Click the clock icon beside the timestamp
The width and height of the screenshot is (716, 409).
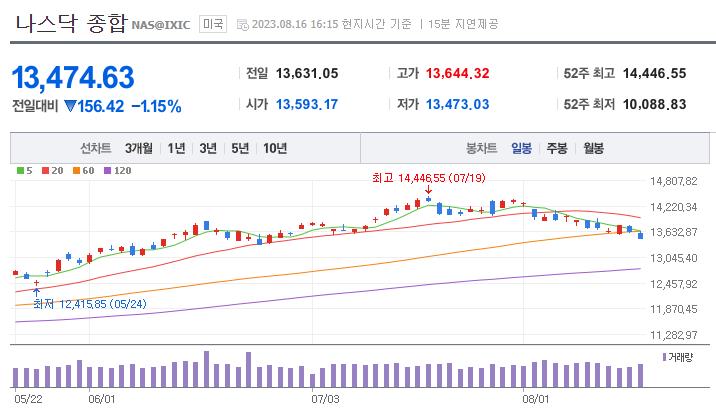pos(242,25)
